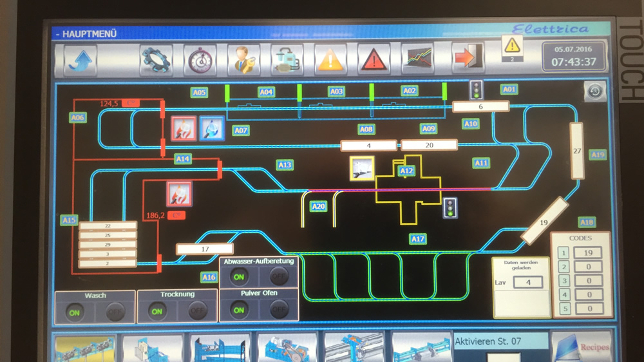
Task: Click the Aktivieren St. 07 button
Action: (x=501, y=341)
